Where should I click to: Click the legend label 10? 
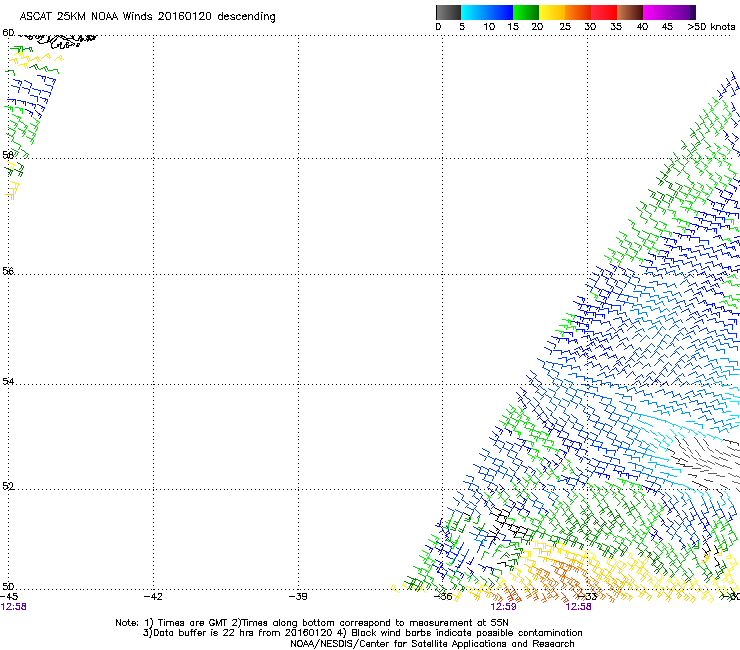point(489,27)
